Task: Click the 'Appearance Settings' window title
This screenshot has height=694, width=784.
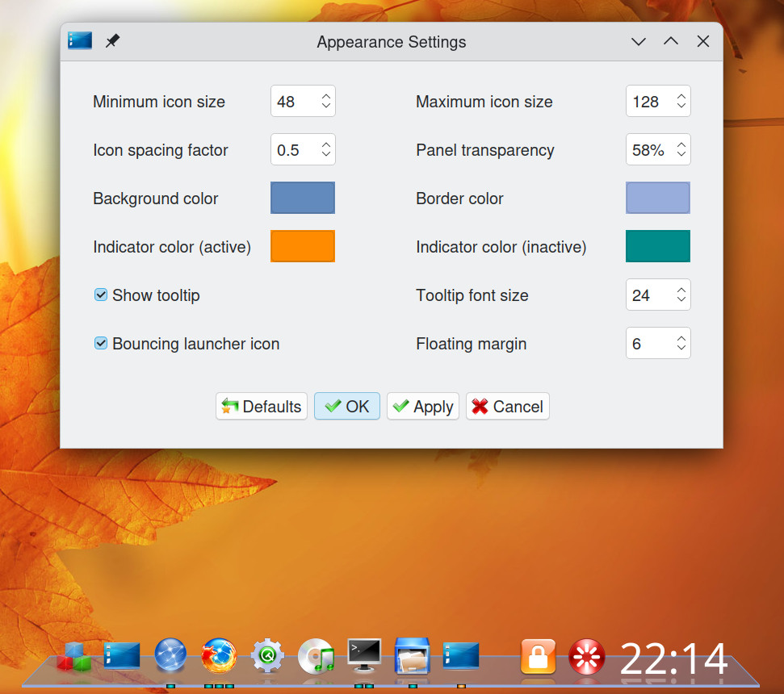Action: coord(392,42)
